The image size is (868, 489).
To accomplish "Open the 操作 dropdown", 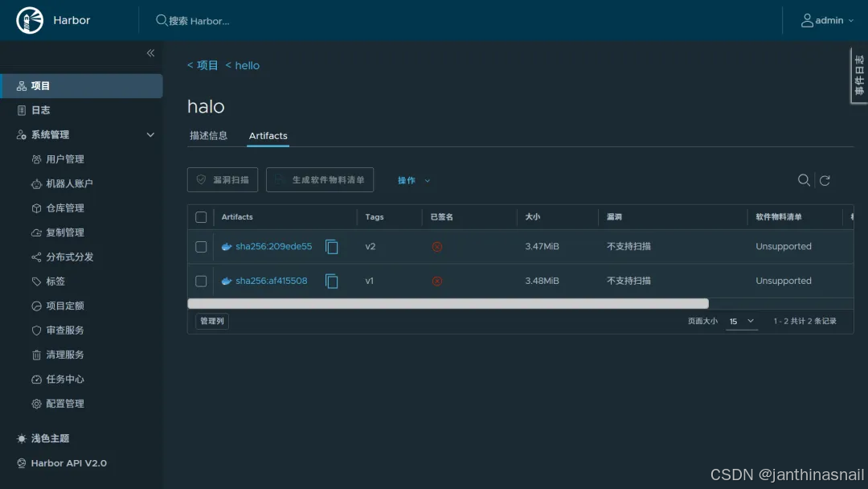I will click(x=414, y=180).
